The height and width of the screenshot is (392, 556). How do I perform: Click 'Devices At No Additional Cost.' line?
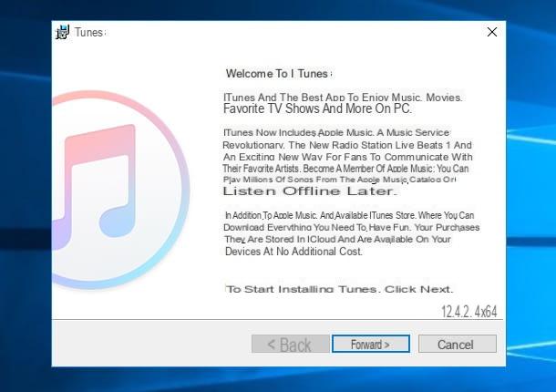(x=293, y=252)
